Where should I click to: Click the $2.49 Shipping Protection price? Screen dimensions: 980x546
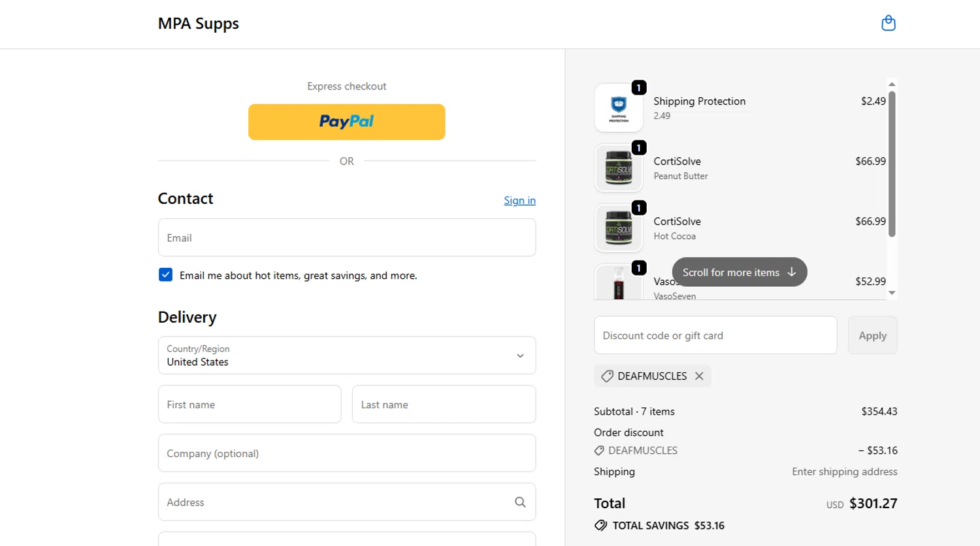click(874, 101)
